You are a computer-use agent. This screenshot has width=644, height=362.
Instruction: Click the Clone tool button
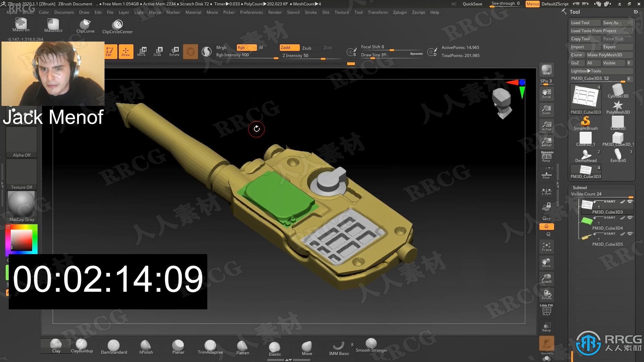[576, 55]
